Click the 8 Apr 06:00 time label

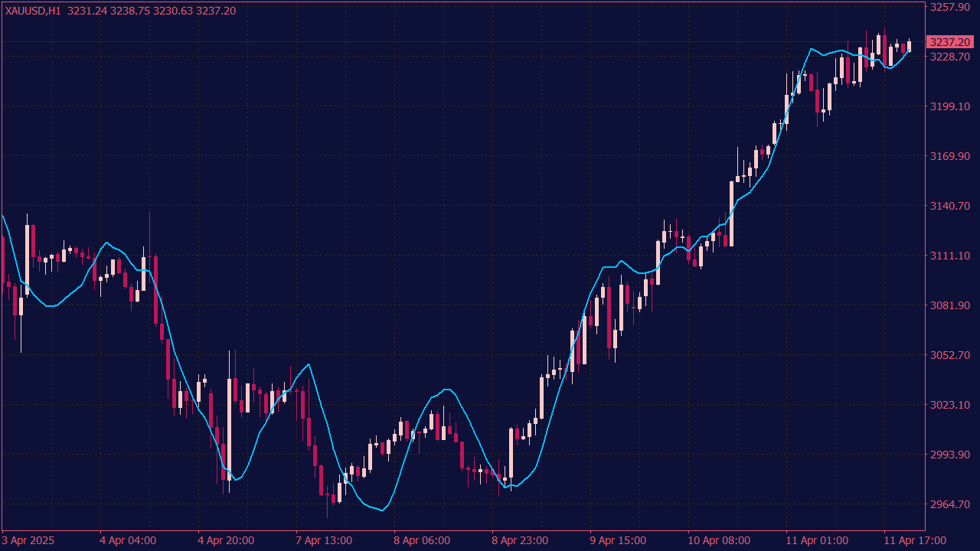[422, 540]
